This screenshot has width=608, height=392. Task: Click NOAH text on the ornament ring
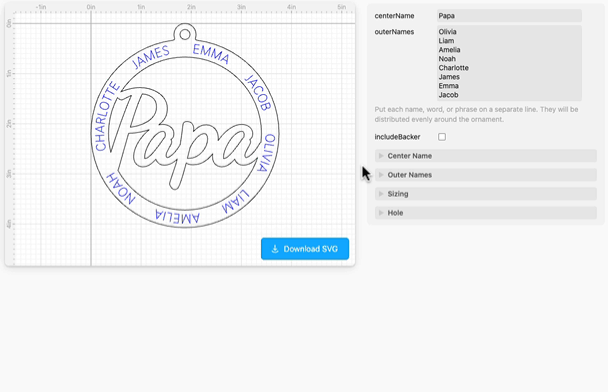click(121, 188)
